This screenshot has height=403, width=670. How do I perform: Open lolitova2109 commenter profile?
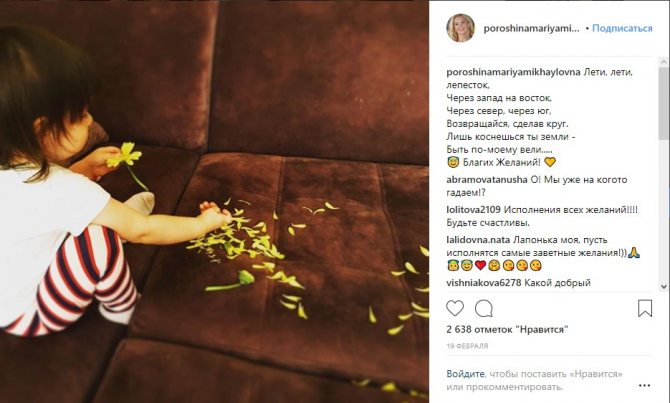pos(473,210)
